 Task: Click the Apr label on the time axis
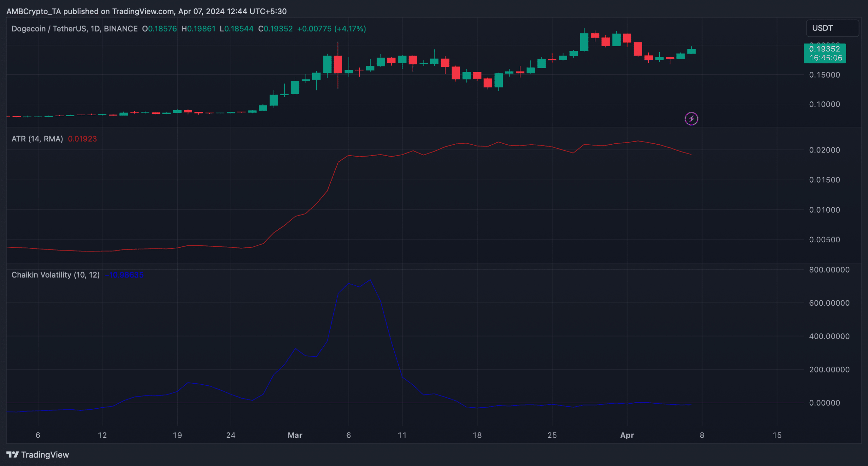pyautogui.click(x=627, y=435)
